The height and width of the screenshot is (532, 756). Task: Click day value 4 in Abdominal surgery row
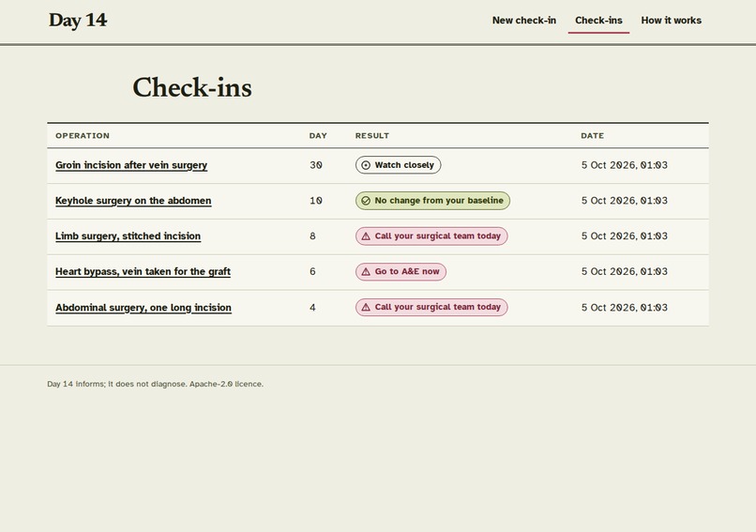click(x=312, y=307)
